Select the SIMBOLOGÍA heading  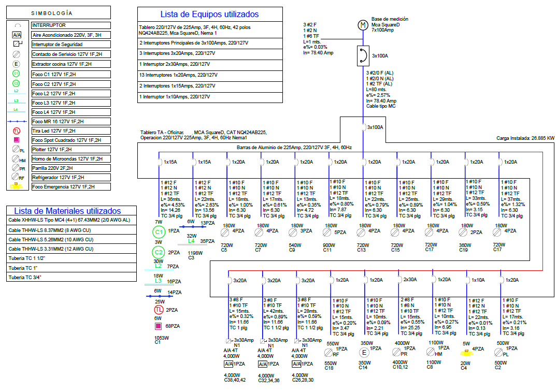pos(52,13)
